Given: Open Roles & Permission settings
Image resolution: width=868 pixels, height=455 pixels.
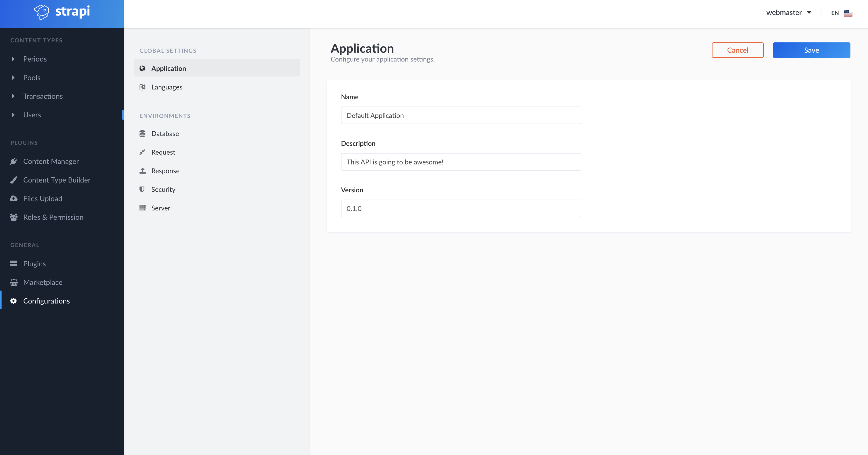Looking at the screenshot, I should tap(53, 217).
